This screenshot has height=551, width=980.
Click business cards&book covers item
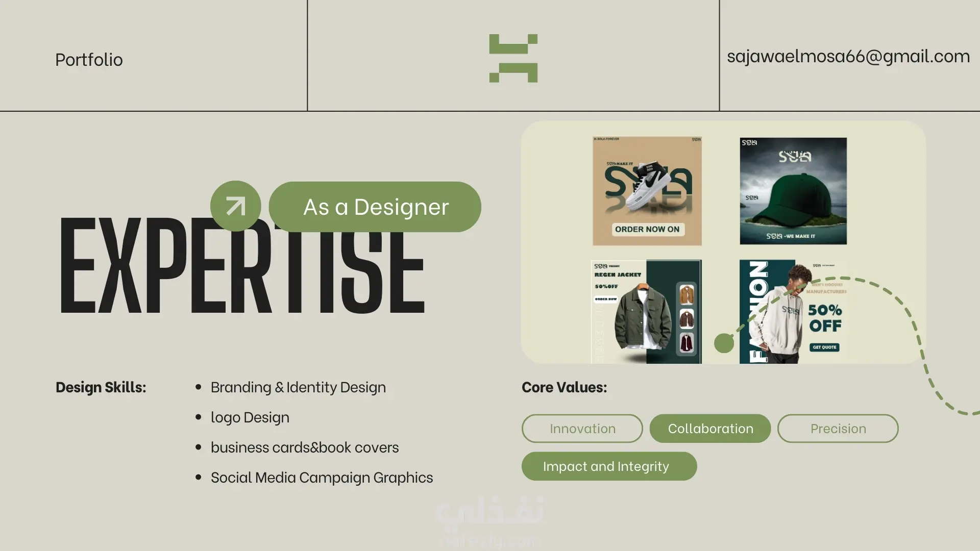tap(304, 447)
